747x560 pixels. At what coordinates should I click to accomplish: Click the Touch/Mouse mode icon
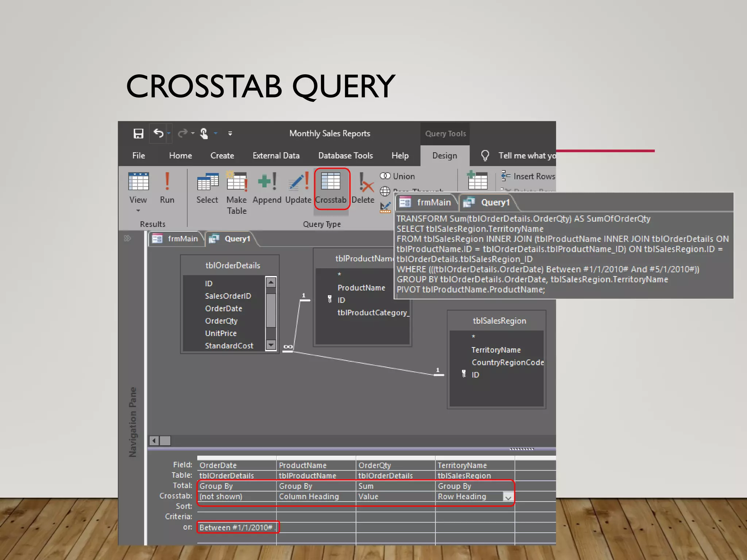click(x=204, y=133)
